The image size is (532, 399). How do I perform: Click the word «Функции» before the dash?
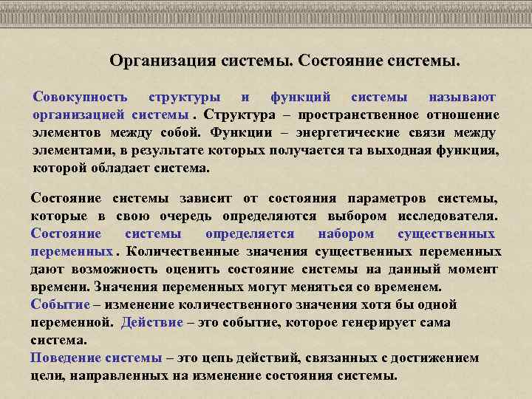pos(241,133)
